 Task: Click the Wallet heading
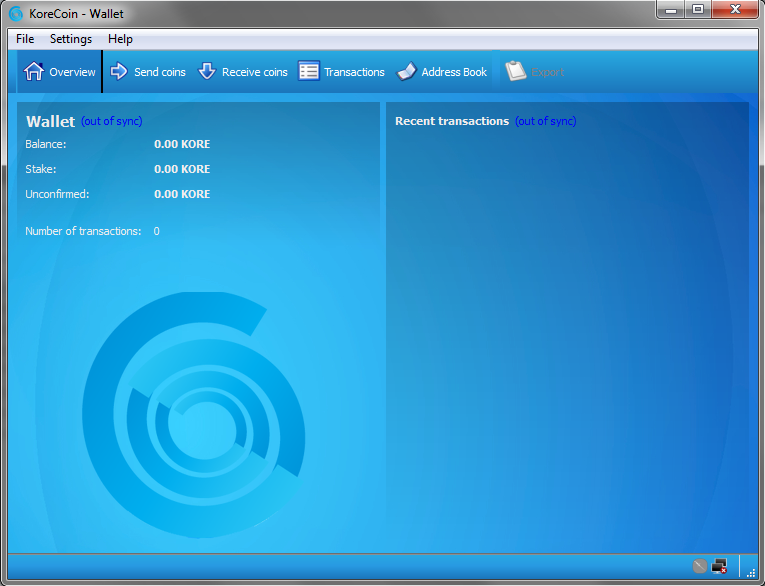(51, 121)
